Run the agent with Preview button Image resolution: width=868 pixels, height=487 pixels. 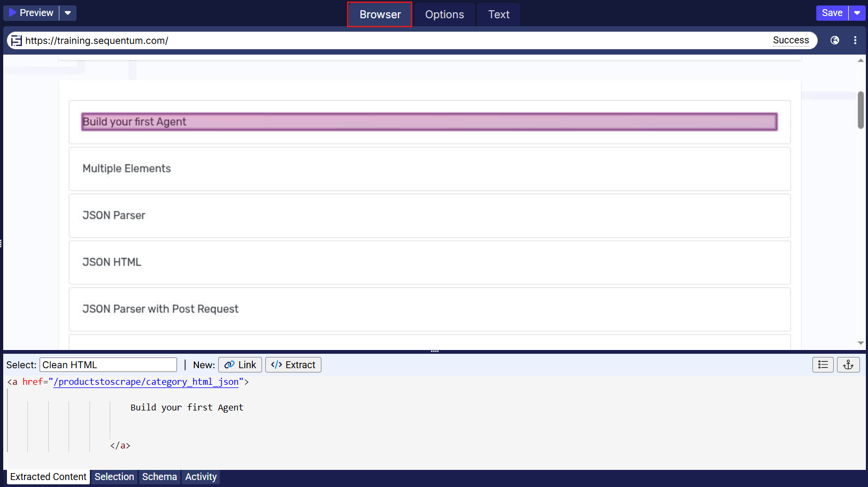point(31,13)
